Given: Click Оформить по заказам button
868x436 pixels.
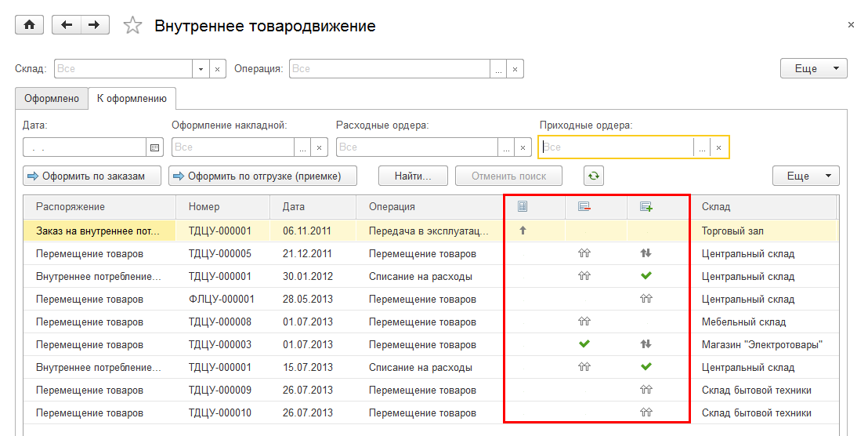Looking at the screenshot, I should coord(92,176).
